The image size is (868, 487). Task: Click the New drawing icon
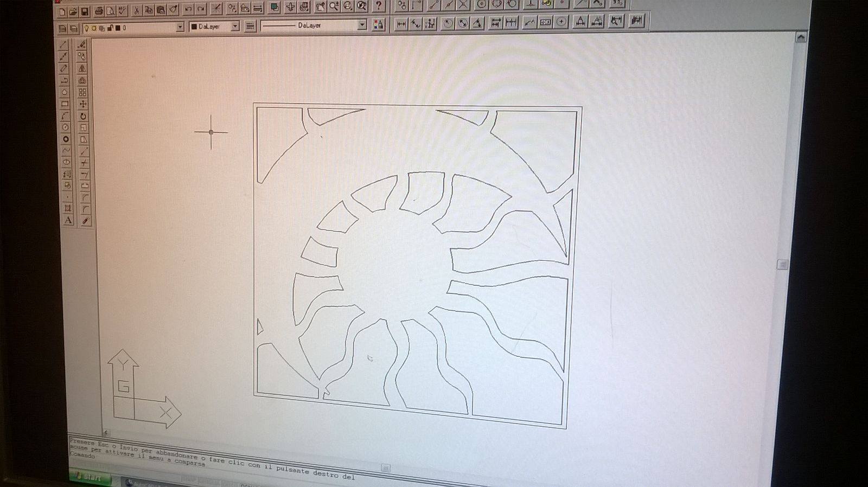(x=61, y=12)
